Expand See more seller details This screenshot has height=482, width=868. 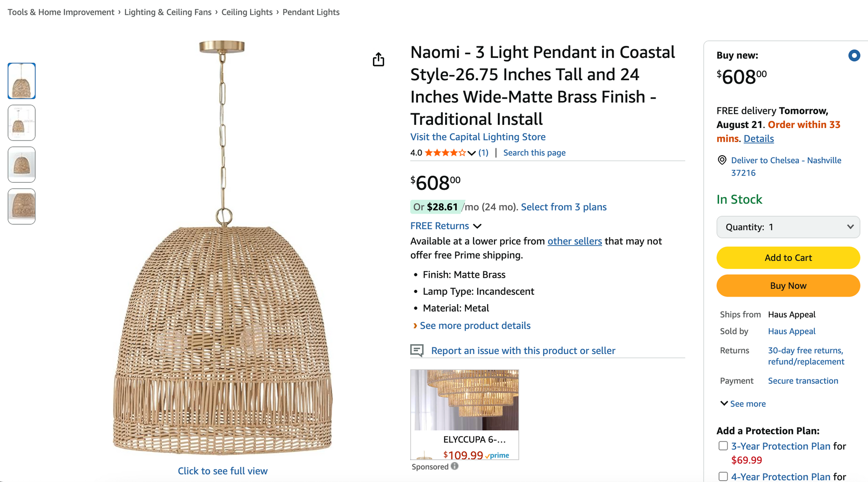(743, 404)
